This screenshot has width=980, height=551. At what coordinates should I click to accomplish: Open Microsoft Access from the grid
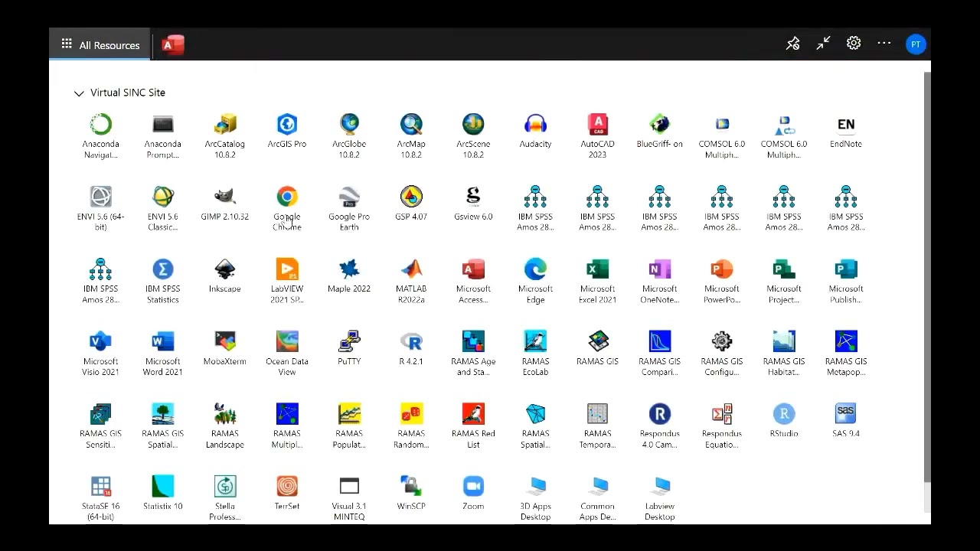click(x=473, y=281)
